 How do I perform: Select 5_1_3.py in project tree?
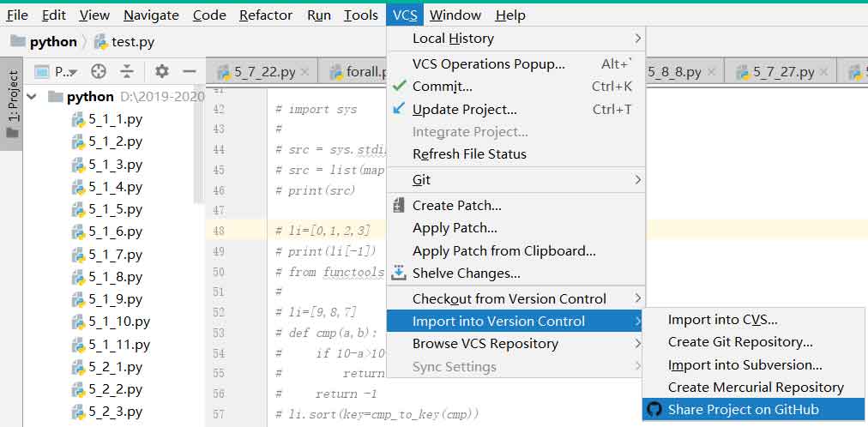(x=107, y=165)
